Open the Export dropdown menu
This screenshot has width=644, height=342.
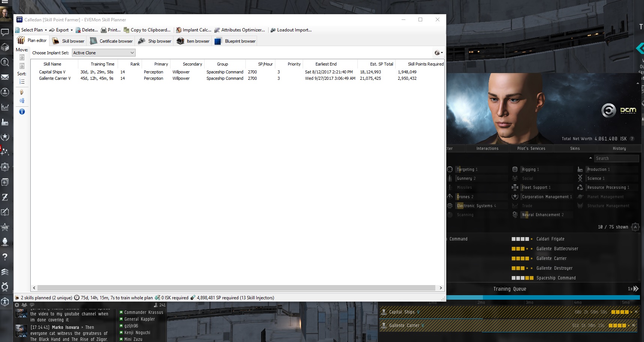(x=61, y=30)
